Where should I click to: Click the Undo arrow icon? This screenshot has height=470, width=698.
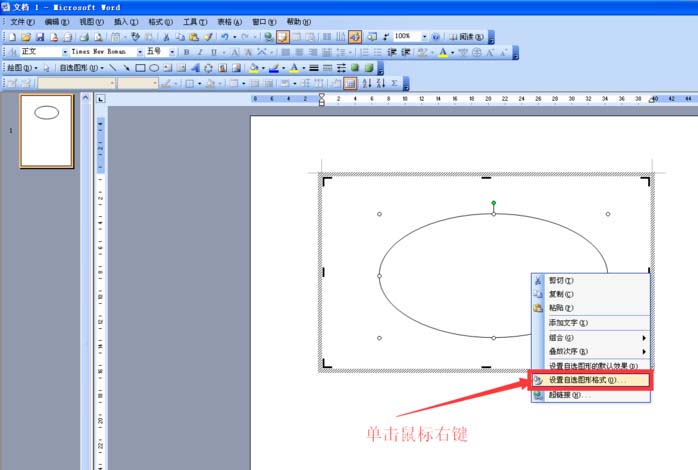coord(225,37)
